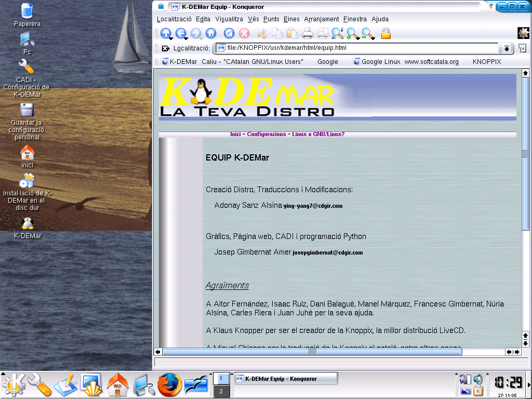This screenshot has width=532, height=399.
Task: Open the Visualitza menu
Action: click(x=229, y=19)
